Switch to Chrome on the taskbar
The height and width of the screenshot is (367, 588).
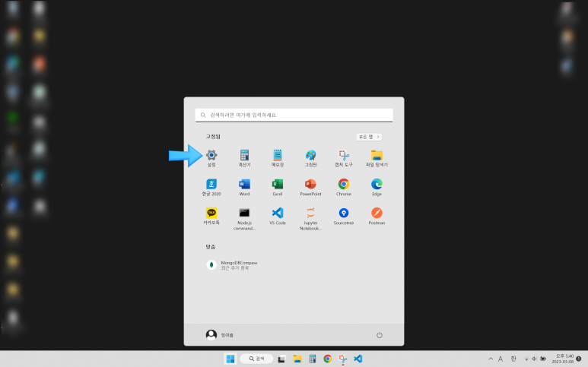(327, 359)
